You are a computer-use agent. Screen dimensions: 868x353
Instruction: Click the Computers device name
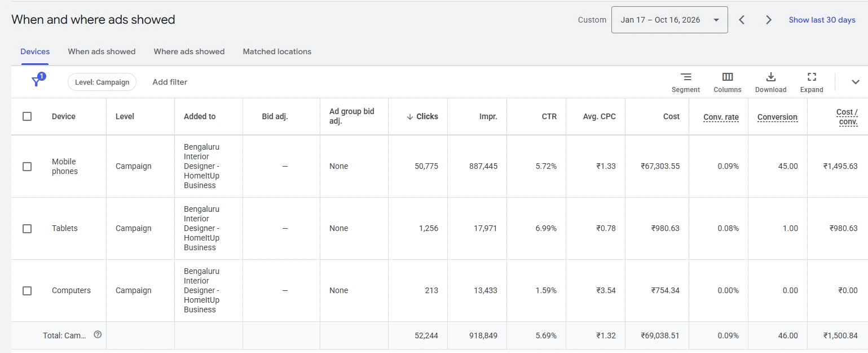click(71, 290)
